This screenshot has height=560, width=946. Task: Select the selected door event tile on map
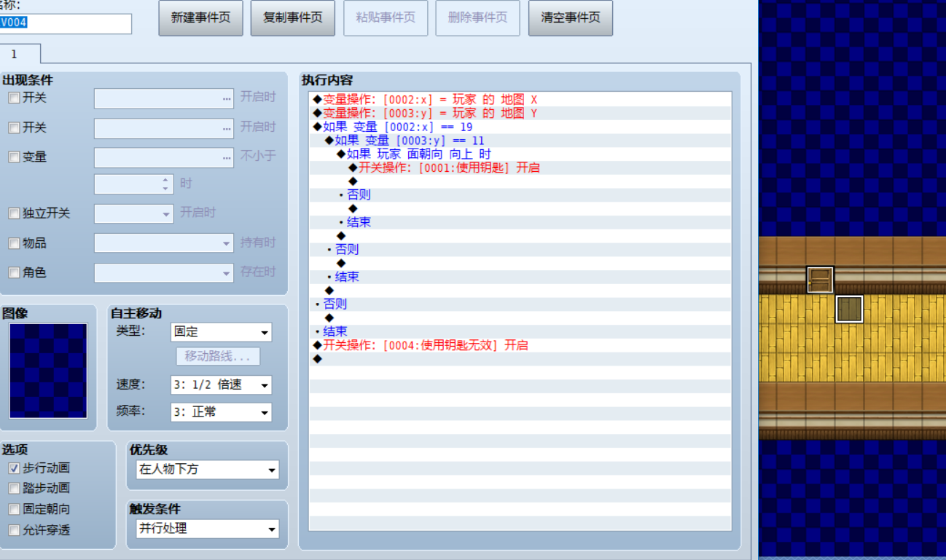(849, 309)
